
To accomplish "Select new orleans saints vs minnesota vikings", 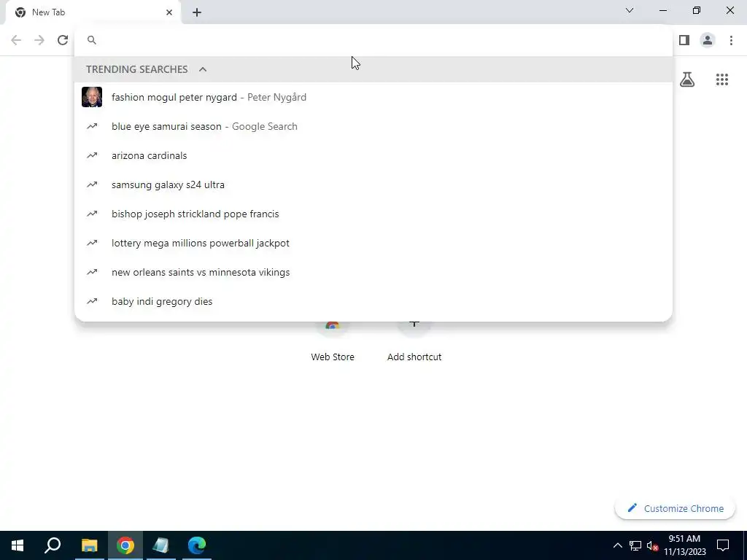I will point(373,272).
